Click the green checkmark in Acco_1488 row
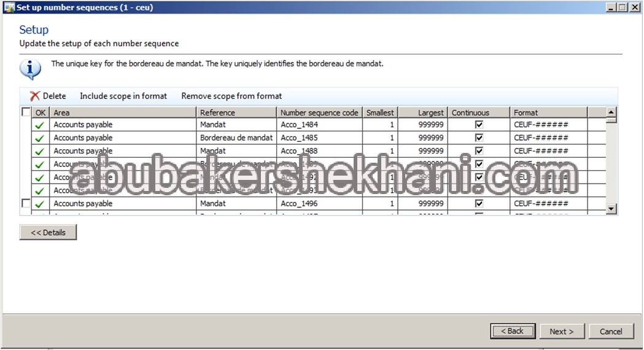Viewport: 644px width, 350px height. pyautogui.click(x=40, y=151)
